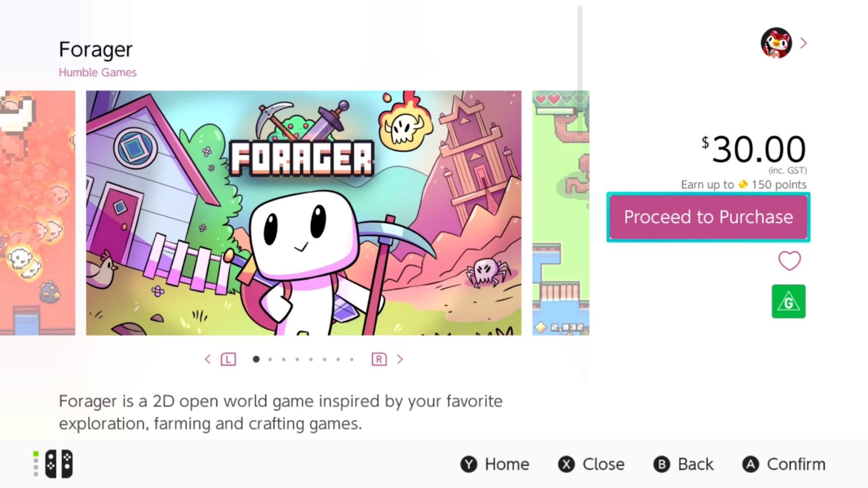The image size is (868, 488).
Task: Add Forager to wish list heart
Action: [789, 261]
